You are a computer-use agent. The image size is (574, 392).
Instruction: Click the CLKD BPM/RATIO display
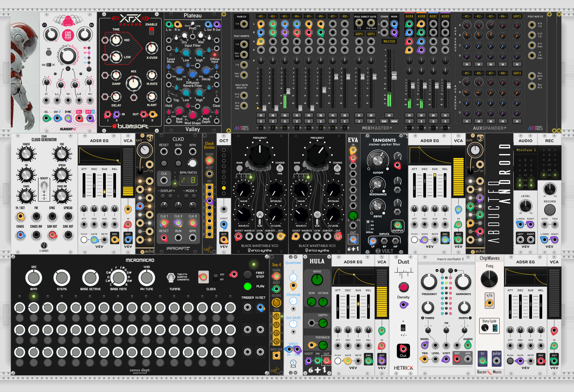(188, 180)
